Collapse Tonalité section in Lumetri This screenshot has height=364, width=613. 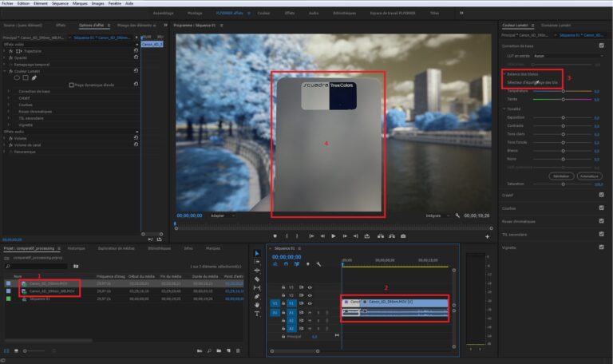[x=504, y=109]
